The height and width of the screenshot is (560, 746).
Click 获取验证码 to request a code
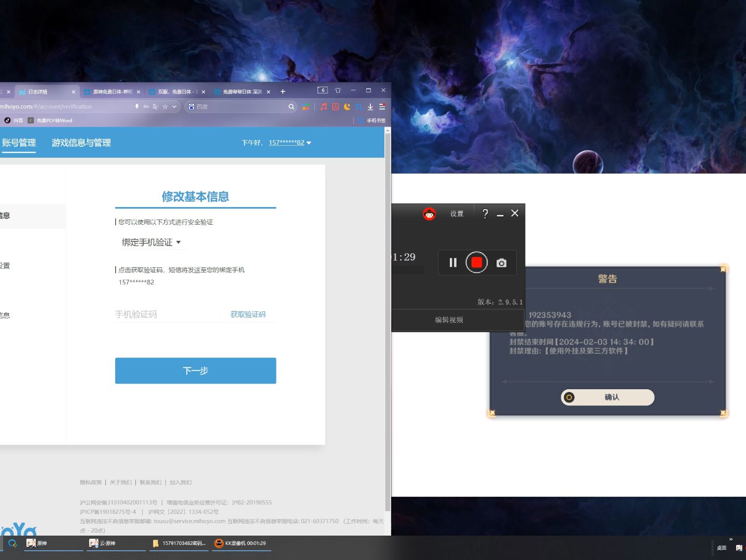[x=248, y=315]
